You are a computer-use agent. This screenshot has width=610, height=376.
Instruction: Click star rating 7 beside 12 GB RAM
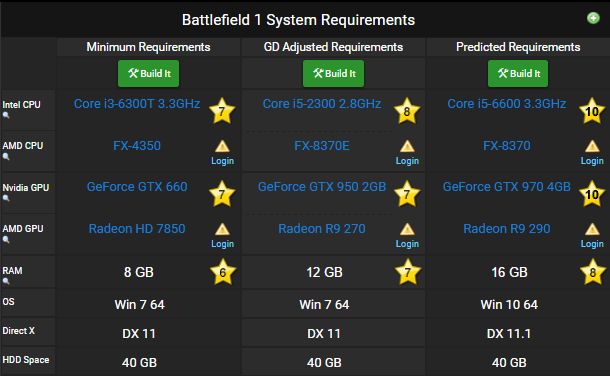tap(408, 272)
